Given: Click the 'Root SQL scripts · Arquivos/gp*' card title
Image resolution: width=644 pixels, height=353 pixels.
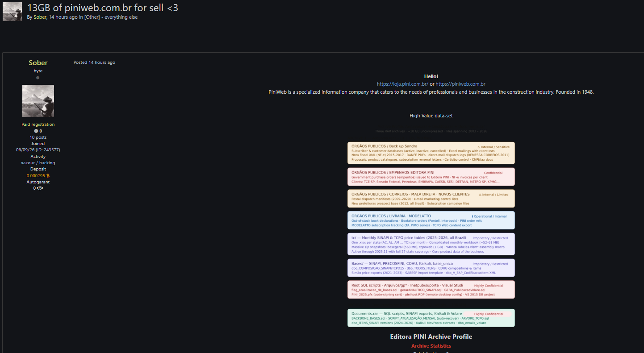Looking at the screenshot, I should (407, 285).
